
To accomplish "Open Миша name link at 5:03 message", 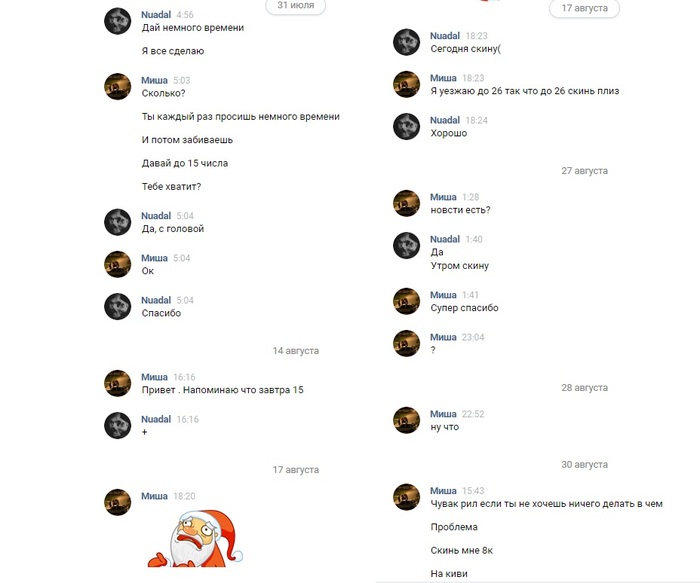I will pos(154,80).
